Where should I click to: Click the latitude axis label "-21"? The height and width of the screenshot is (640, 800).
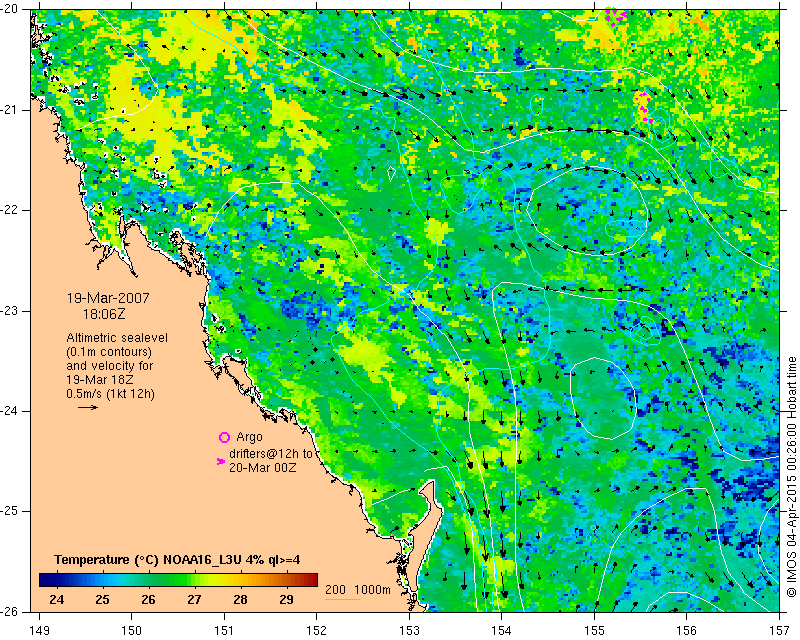(9, 110)
